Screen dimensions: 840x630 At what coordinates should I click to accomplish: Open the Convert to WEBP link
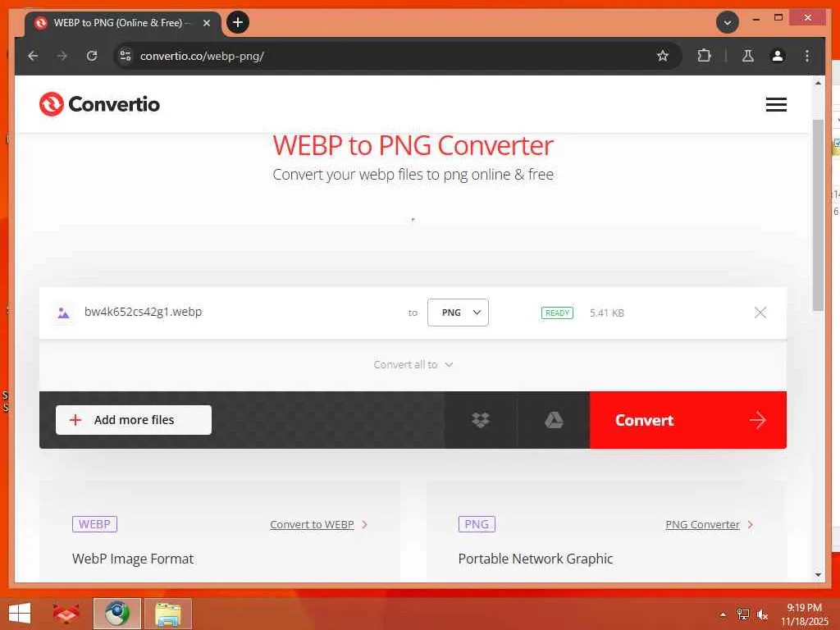tap(312, 524)
